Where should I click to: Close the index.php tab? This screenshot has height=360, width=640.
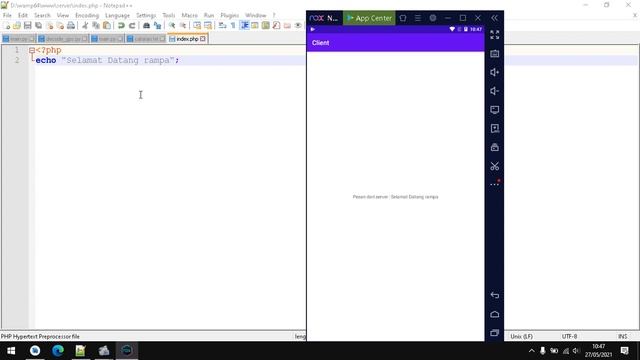click(203, 39)
